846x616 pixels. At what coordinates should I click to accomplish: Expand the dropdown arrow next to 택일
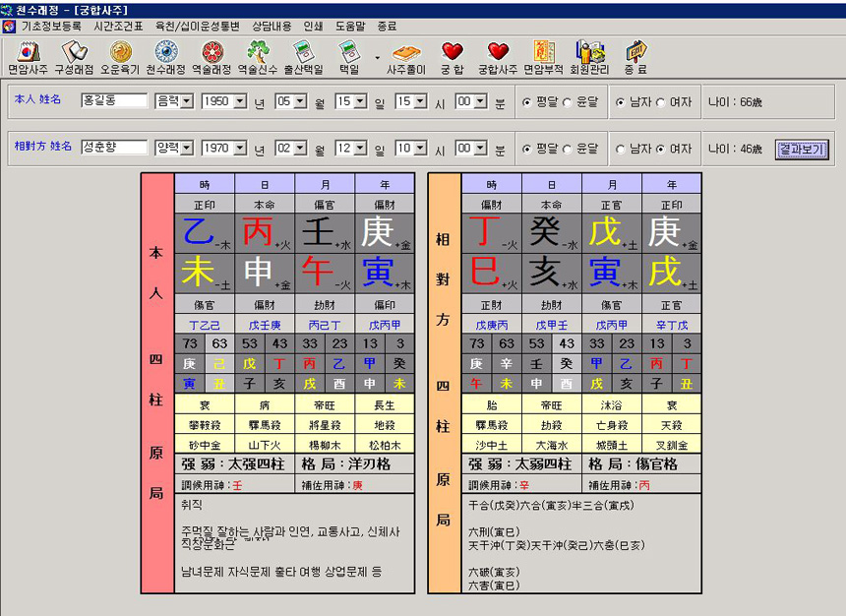point(377,58)
